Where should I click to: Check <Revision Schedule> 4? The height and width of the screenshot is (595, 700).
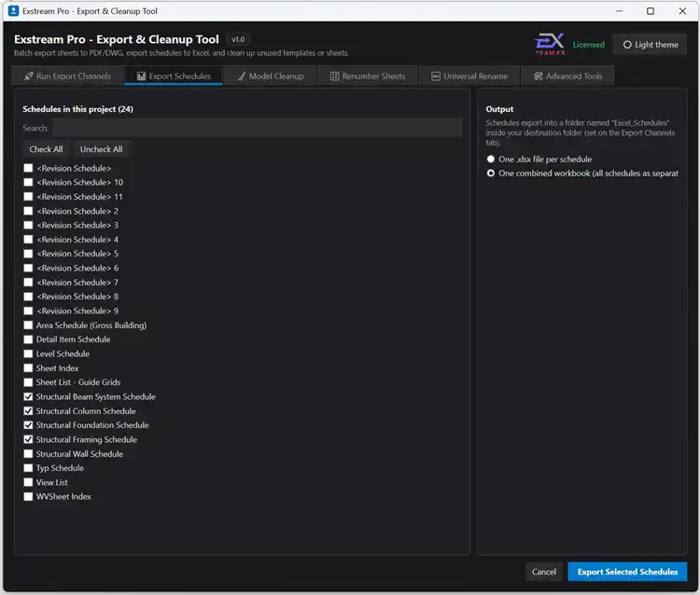28,240
